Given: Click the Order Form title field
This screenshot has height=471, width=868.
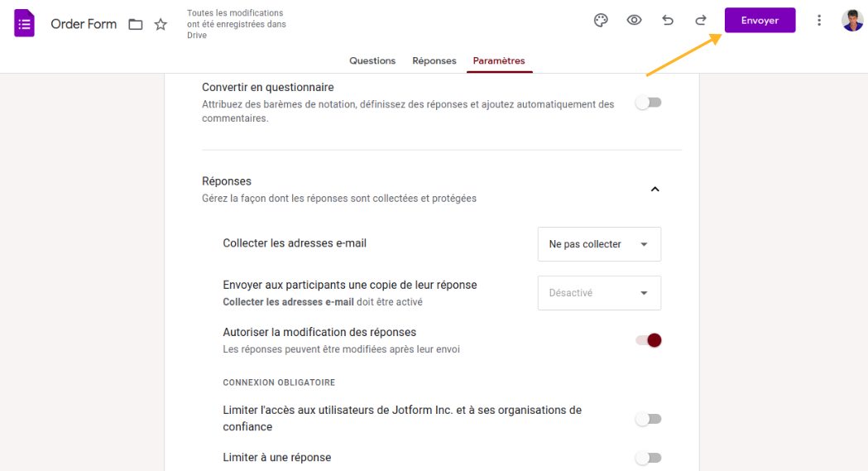Looking at the screenshot, I should 84,24.
